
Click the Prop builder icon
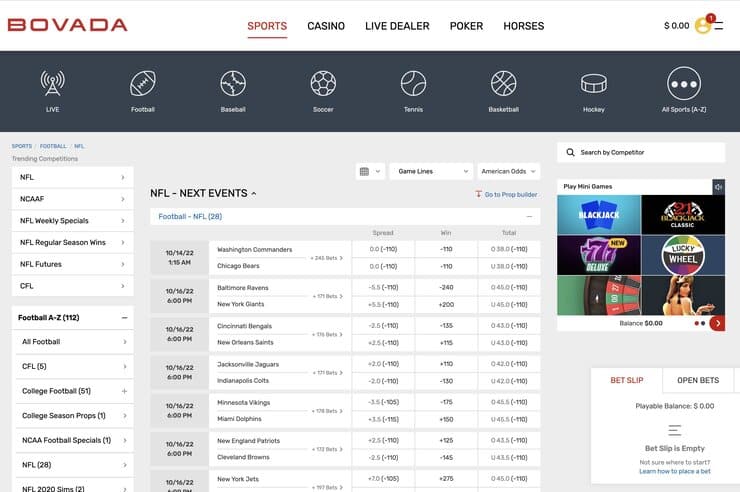pos(478,194)
